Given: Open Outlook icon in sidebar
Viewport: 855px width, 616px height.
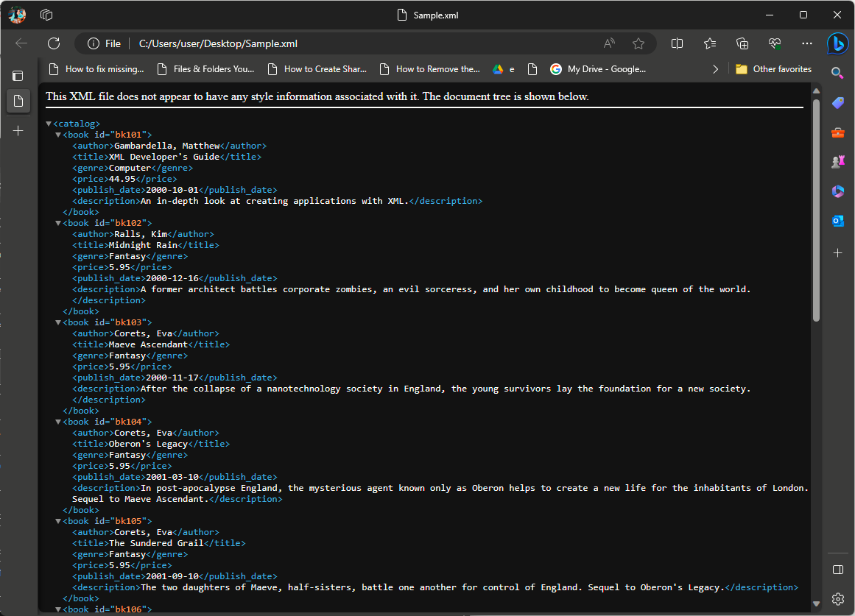Looking at the screenshot, I should (x=837, y=221).
